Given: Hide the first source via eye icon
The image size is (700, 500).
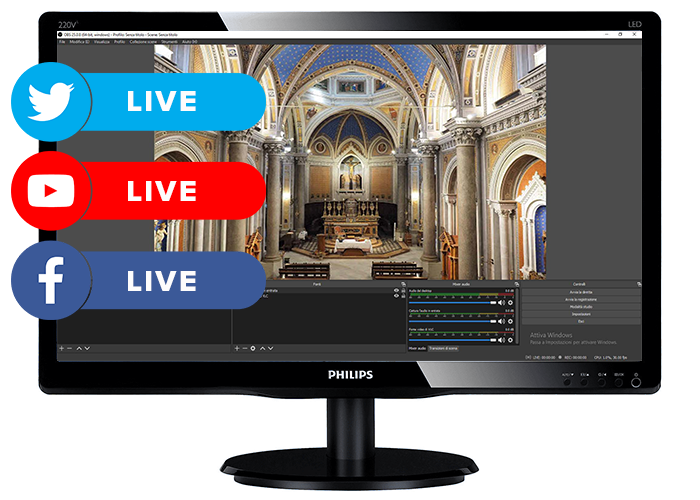Looking at the screenshot, I should pos(396,291).
